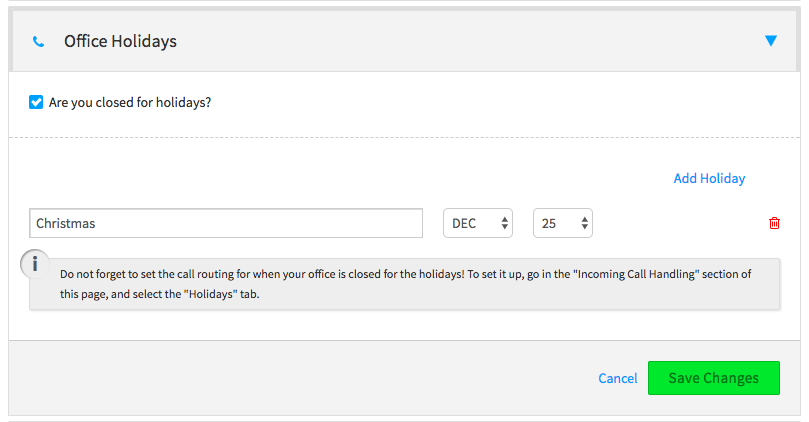Click the Office Holidays header title
Screen dimensions: 809x422
(x=120, y=42)
